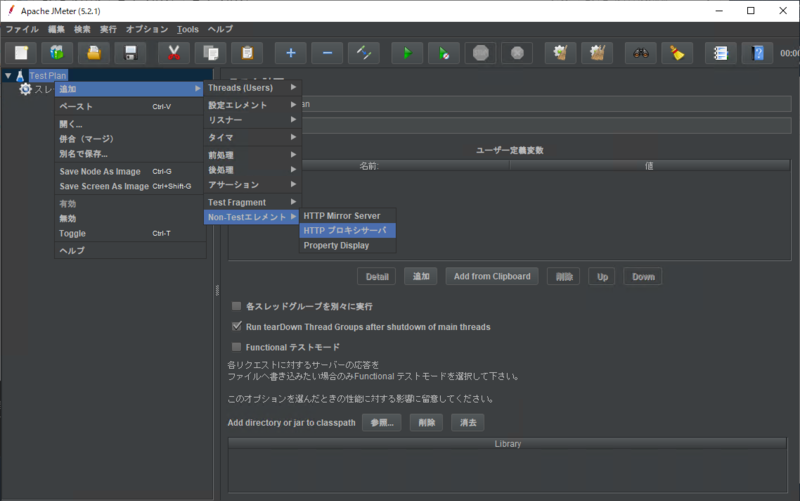Open the Tools menu
This screenshot has height=501, width=800.
(188, 29)
